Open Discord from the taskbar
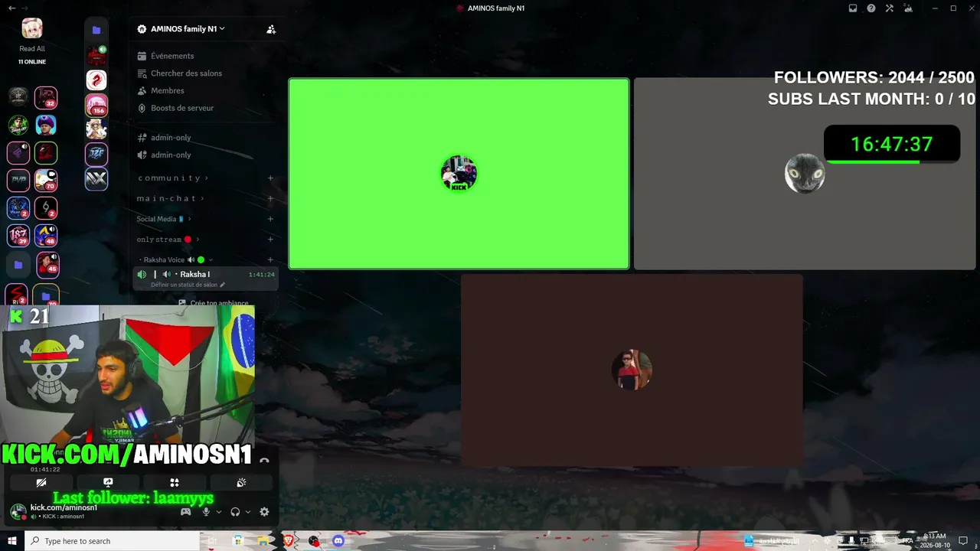The height and width of the screenshot is (551, 980). coord(338,541)
